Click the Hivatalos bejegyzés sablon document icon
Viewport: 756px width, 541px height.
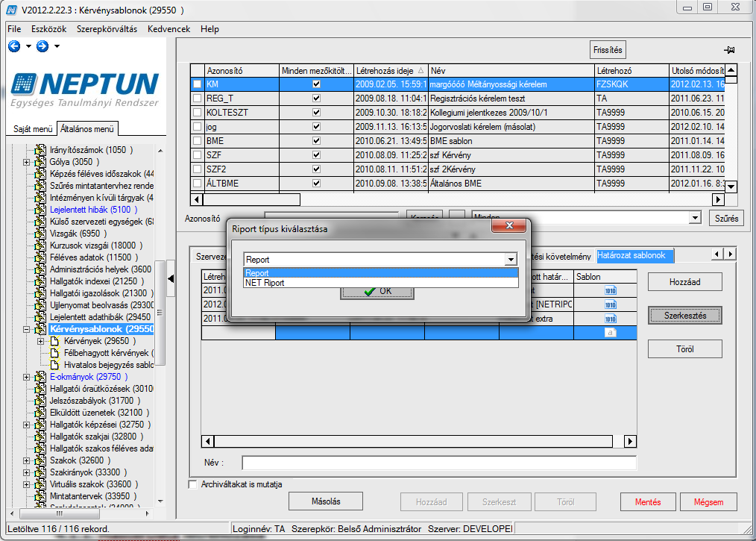(55, 365)
